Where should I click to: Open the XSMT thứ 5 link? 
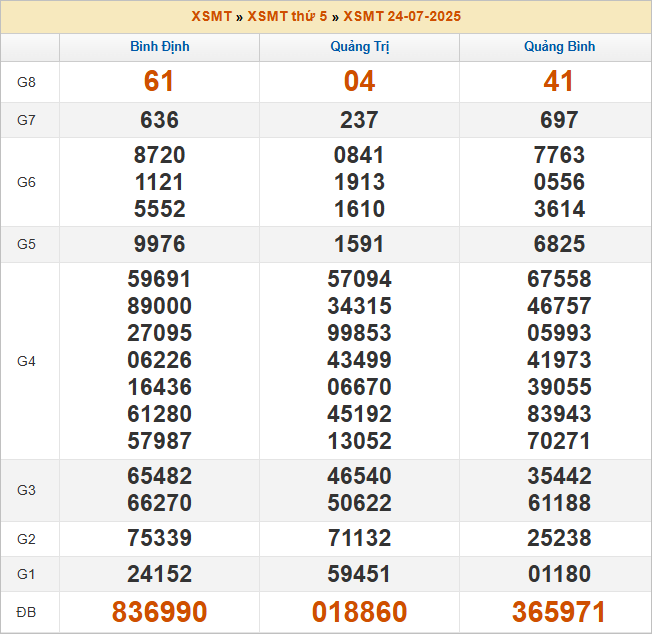[x=287, y=16]
